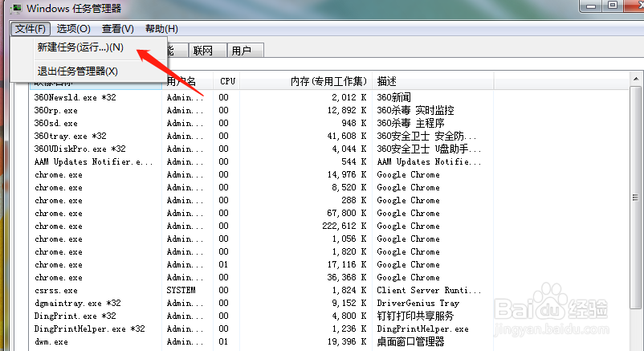Screen dimensions: 644x351
Task: Open the 文件(F) menu
Action: pyautogui.click(x=31, y=29)
